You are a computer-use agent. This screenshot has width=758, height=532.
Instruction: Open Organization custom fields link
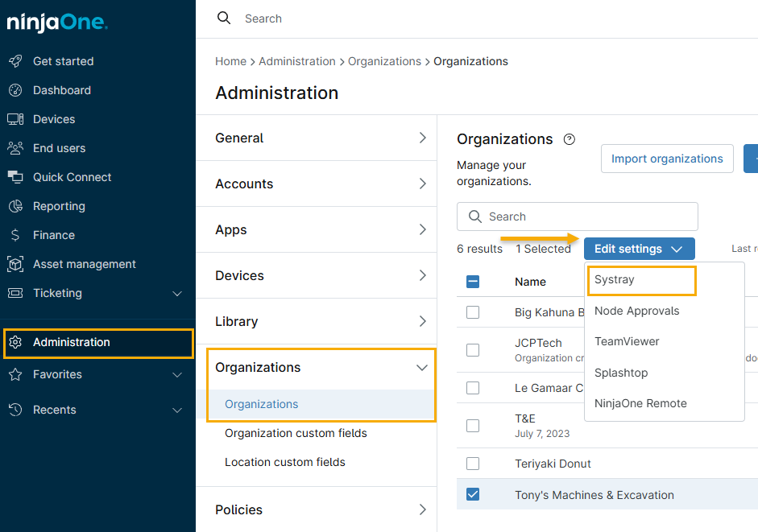296,433
